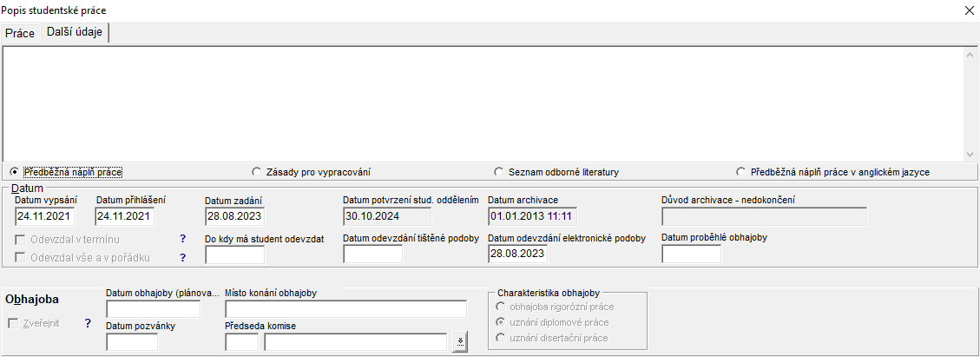The width and height of the screenshot is (980, 357).
Task: Click the question mark next to Odevzdal vše a v pořádku
Action: (x=183, y=257)
